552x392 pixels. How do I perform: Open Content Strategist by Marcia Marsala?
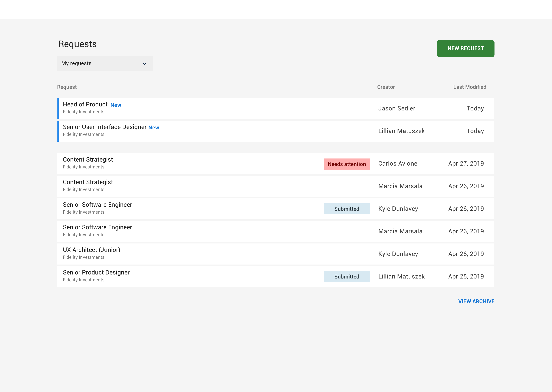click(x=88, y=182)
